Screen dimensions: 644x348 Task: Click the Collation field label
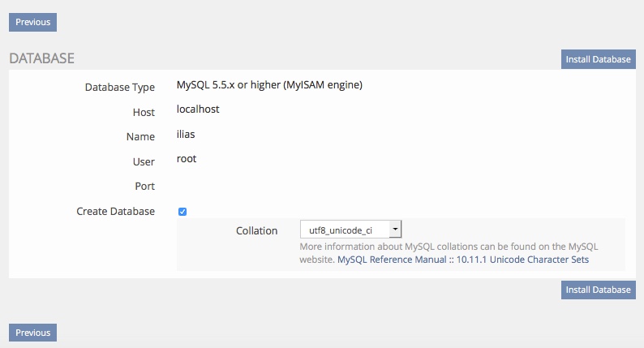(256, 231)
